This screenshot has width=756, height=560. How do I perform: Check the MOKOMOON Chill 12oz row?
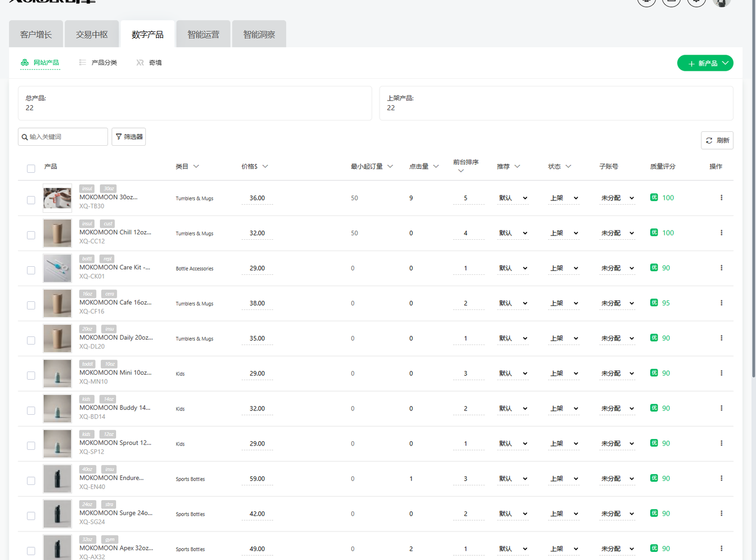(31, 235)
